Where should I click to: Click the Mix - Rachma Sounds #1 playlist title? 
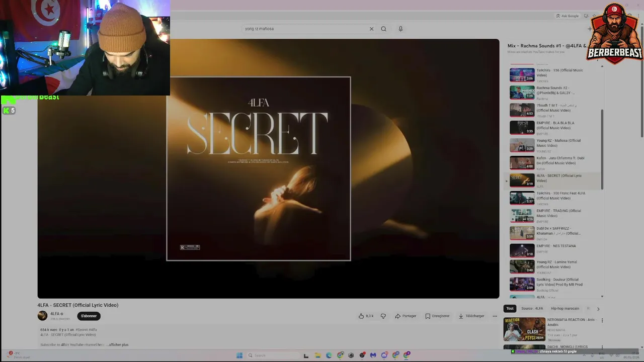[547, 46]
